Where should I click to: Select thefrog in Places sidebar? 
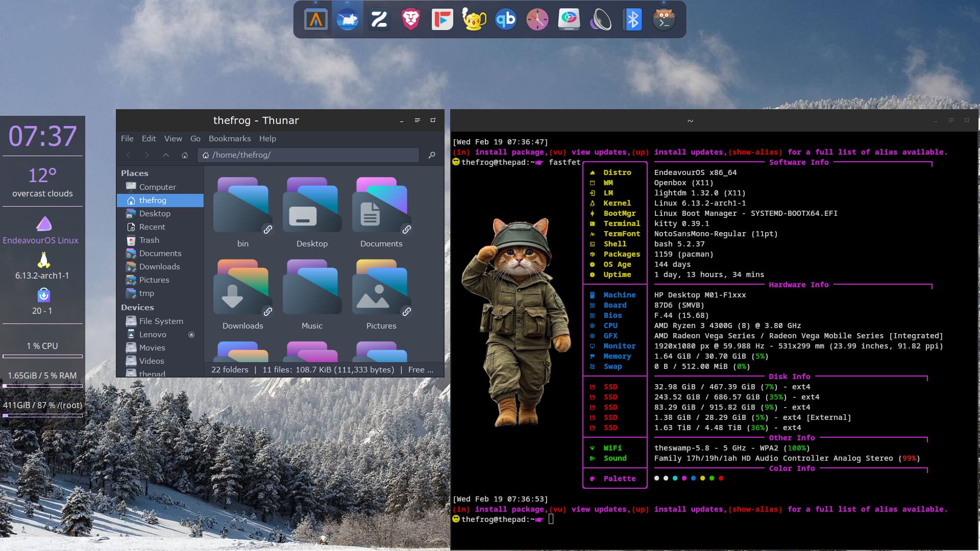pyautogui.click(x=160, y=201)
